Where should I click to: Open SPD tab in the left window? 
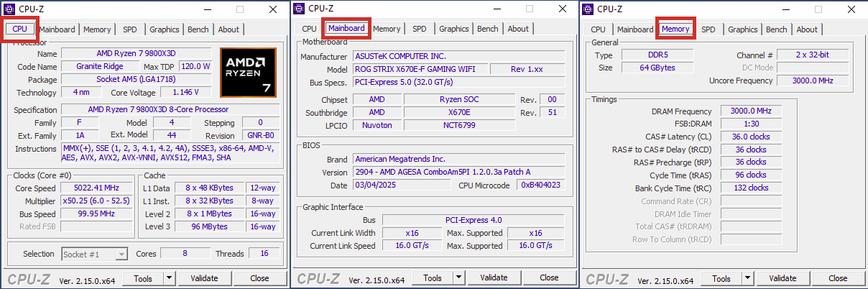[130, 29]
